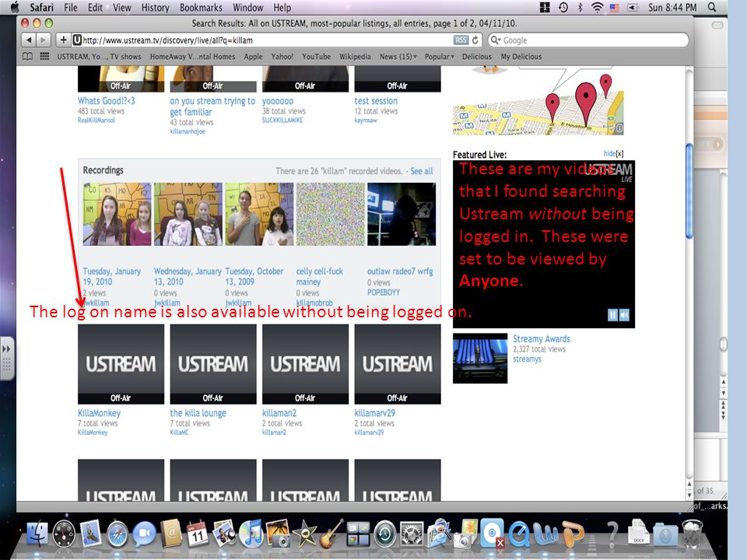Screen dimensions: 747x560
Task: Launch GarageBand guitar icon in the Dock
Action: click(331, 534)
